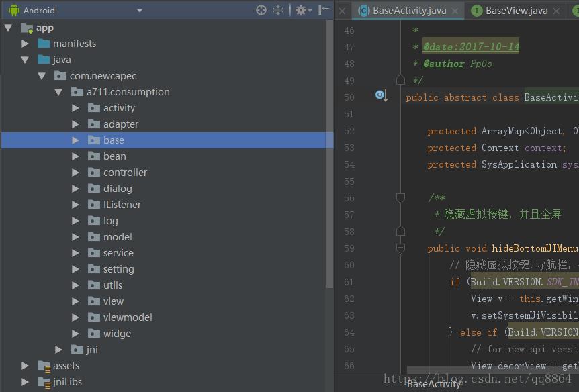This screenshot has height=392, width=579.
Task: Hide the project tool window panel
Action: [x=324, y=10]
